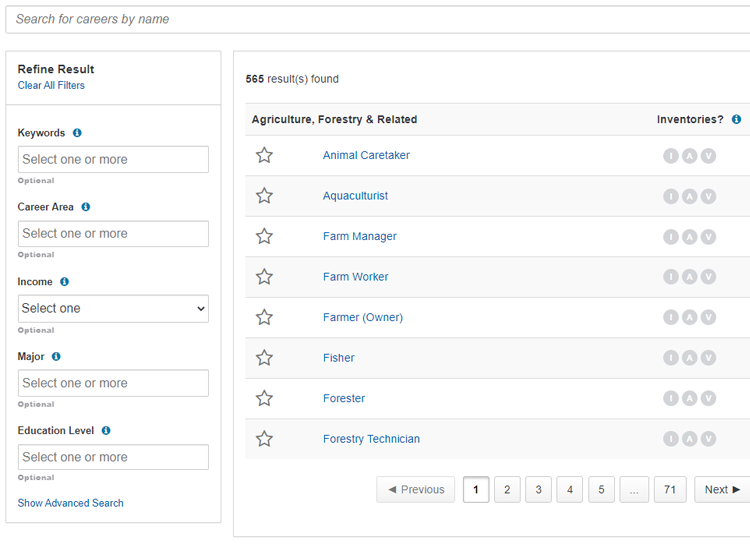The image size is (750, 548).
Task: Click the Income info icon
Action: (x=65, y=282)
